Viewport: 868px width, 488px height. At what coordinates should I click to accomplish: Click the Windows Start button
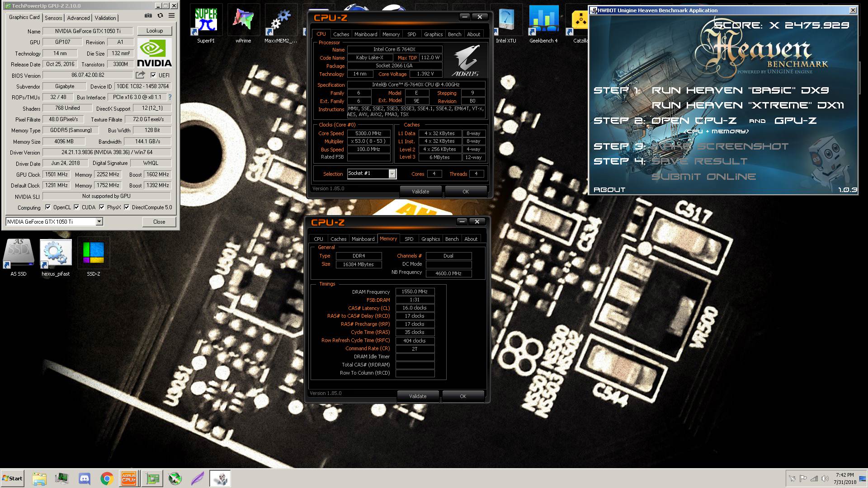pyautogui.click(x=12, y=479)
